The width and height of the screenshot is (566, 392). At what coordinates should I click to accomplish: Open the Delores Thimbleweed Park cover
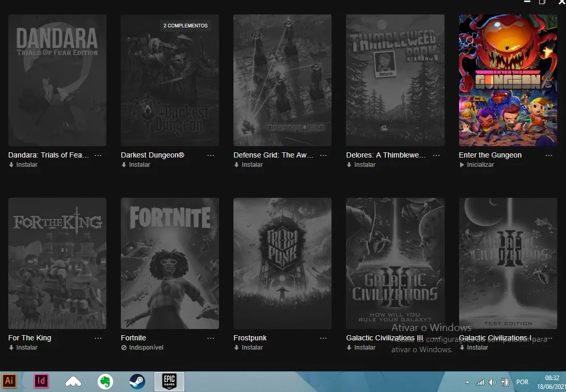click(x=395, y=80)
